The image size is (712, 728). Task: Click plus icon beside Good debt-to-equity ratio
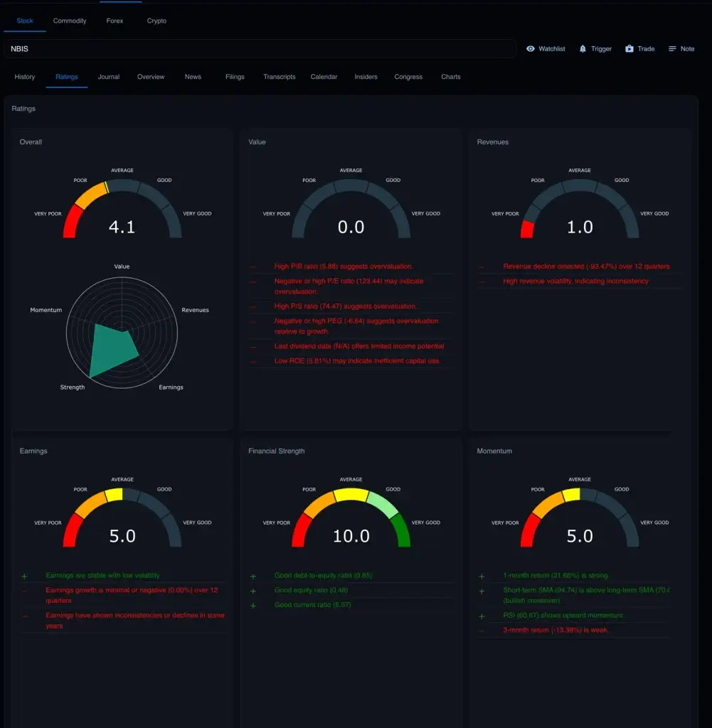pyautogui.click(x=253, y=576)
